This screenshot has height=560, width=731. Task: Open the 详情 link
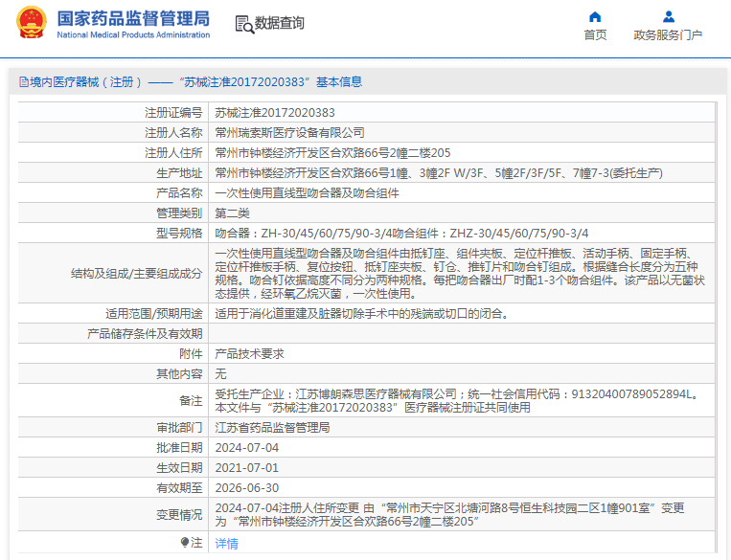pyautogui.click(x=226, y=543)
